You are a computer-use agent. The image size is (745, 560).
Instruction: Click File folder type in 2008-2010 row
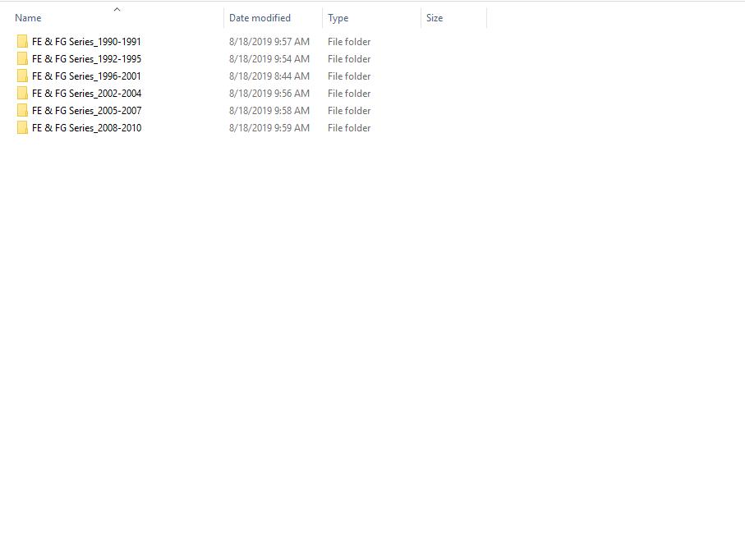pos(349,128)
